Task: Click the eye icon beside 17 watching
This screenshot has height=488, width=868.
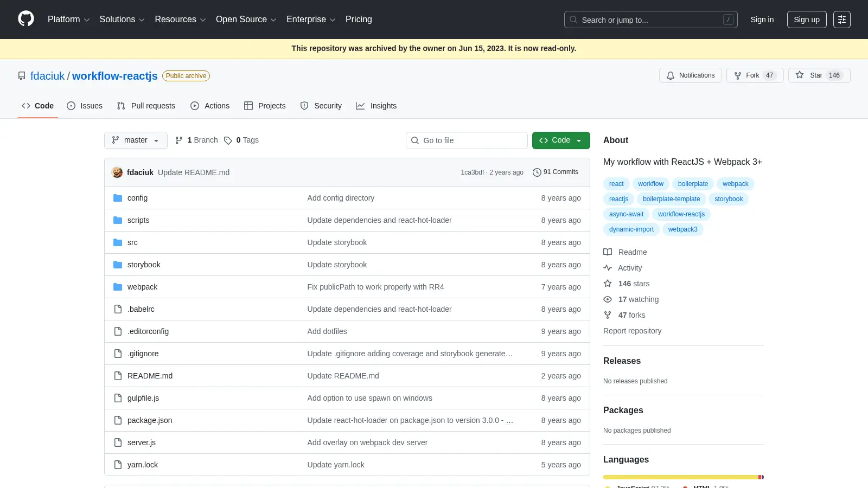Action: click(608, 299)
